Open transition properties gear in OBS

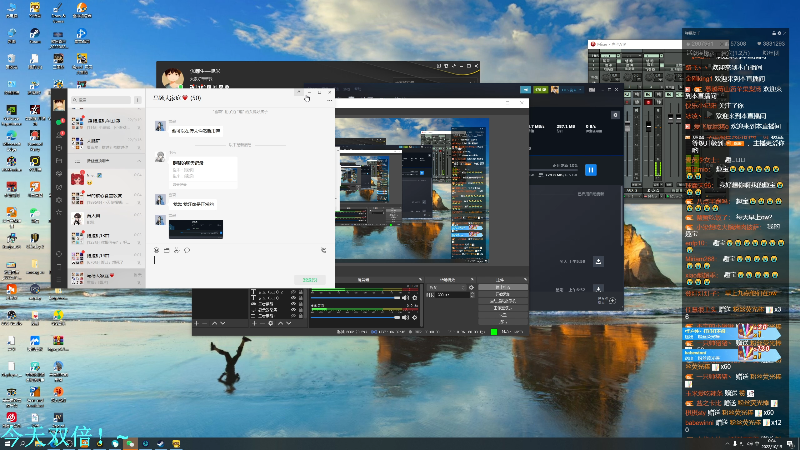click(x=471, y=288)
